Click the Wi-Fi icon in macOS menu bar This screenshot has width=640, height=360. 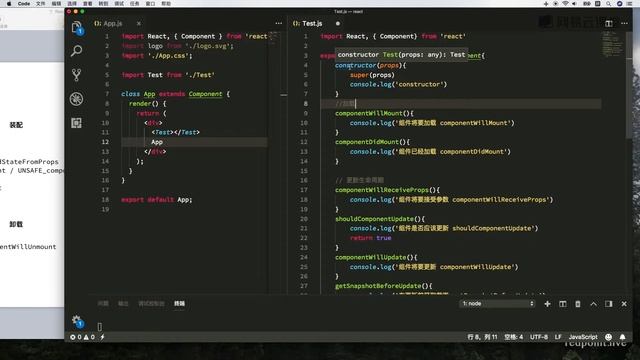[x=565, y=3]
